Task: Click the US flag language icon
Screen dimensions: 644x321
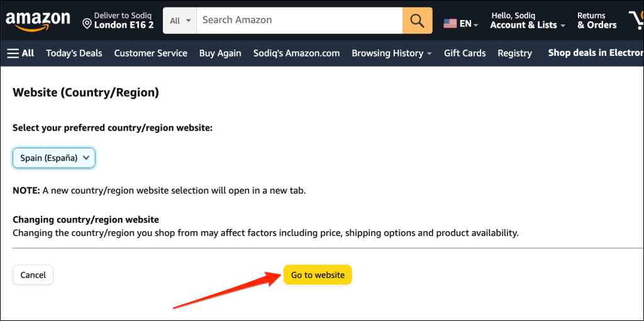Action: click(450, 24)
